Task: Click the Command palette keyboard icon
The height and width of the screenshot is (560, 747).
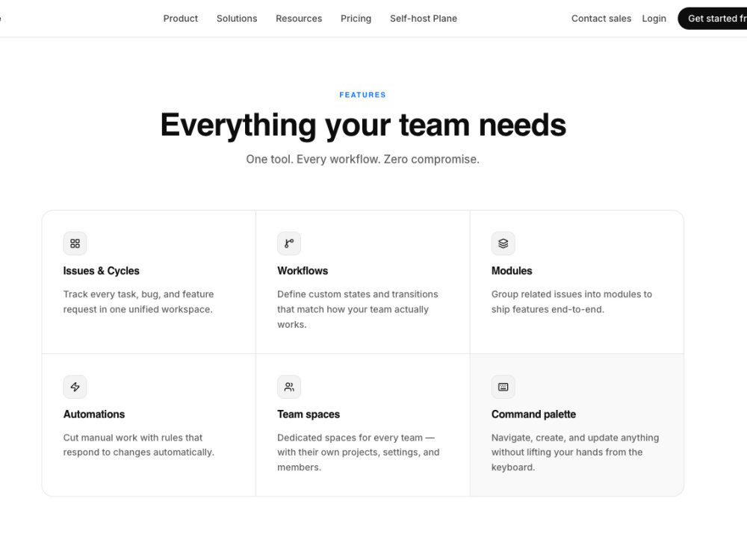Action: pos(503,387)
